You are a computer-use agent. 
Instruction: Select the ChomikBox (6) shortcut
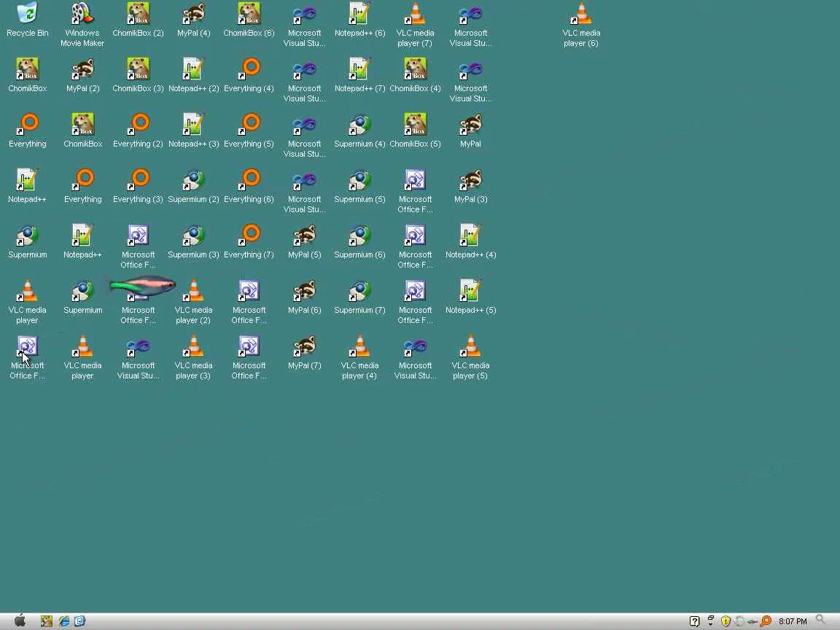coord(249,20)
